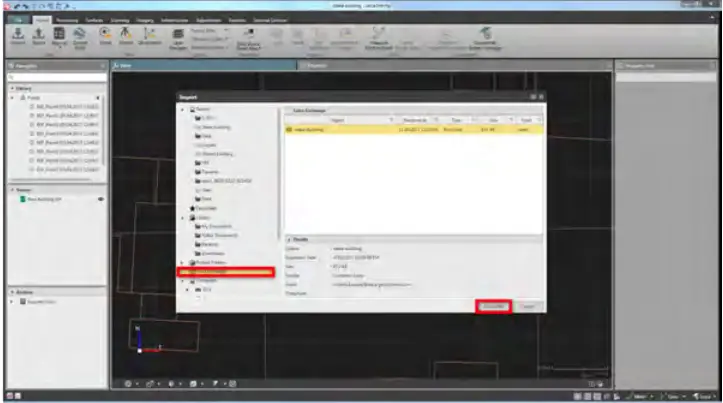Click the star Favorites item in the dialog tree
The height and width of the screenshot is (403, 723).
pyautogui.click(x=203, y=208)
